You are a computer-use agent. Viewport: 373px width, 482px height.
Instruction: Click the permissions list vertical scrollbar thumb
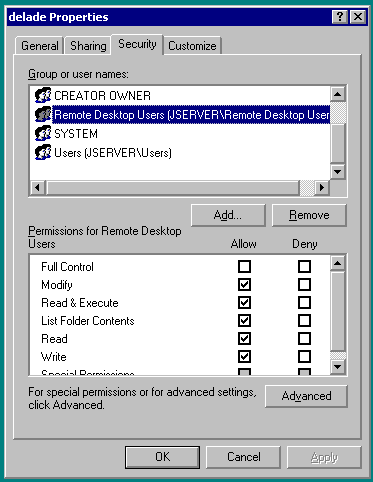338,311
